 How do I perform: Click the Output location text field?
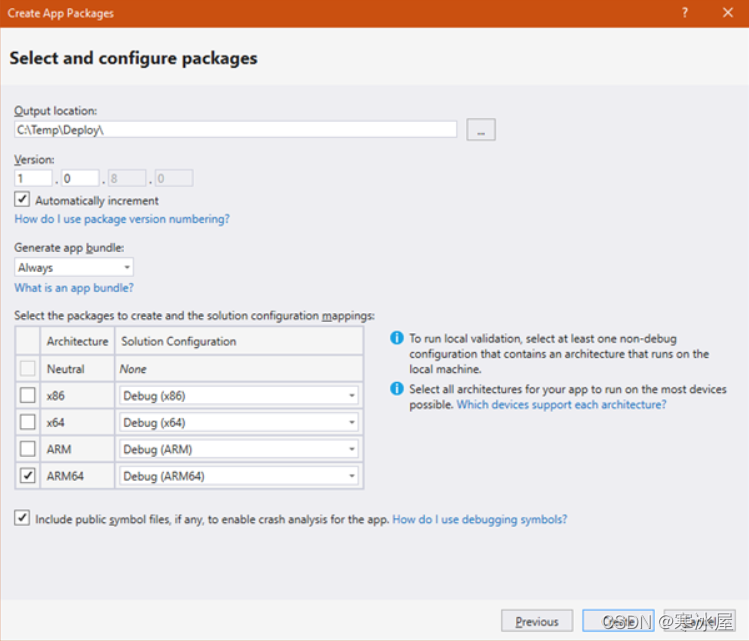click(x=235, y=130)
